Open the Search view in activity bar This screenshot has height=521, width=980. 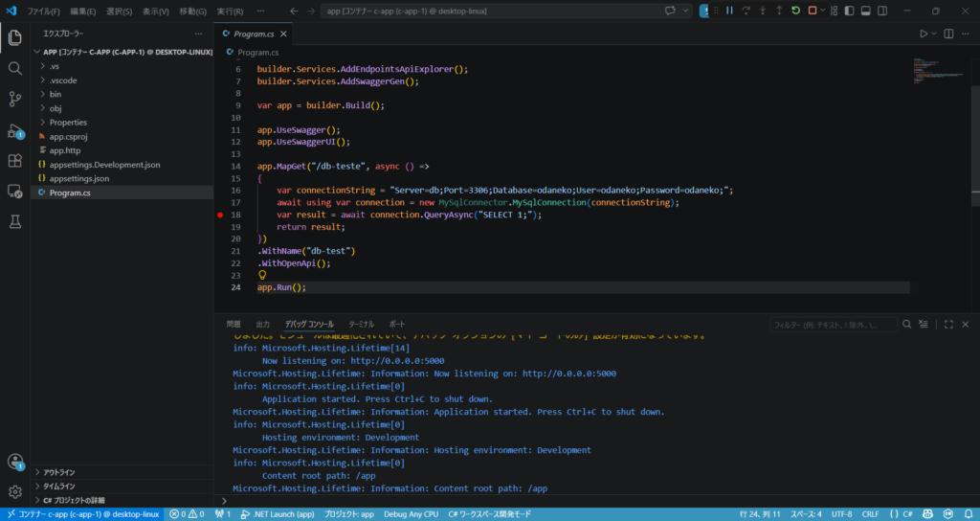[15, 68]
